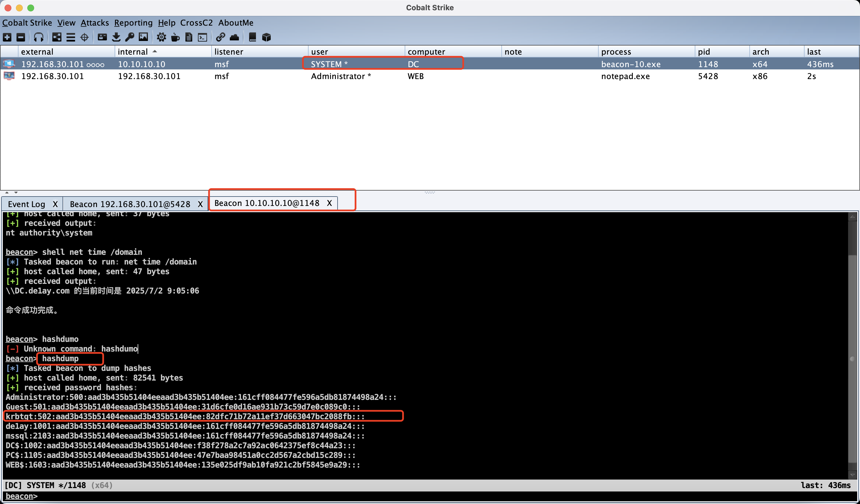The image size is (860, 504).
Task: Open the Help menu
Action: point(167,23)
